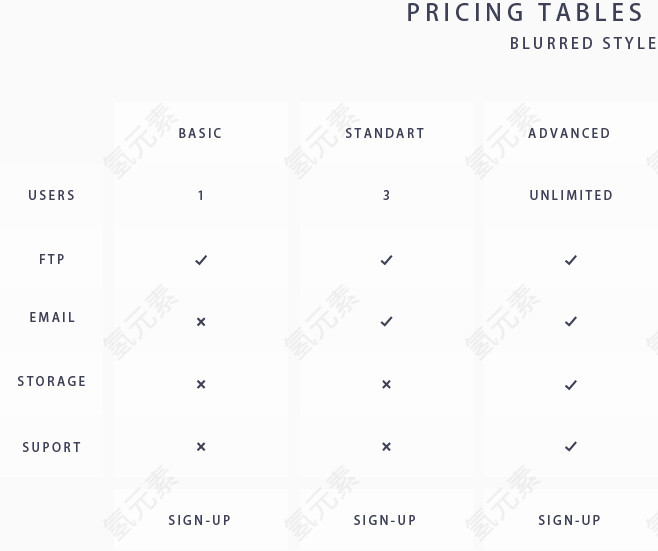
Task: Click the Advanced plan Email checkmark
Action: click(571, 322)
